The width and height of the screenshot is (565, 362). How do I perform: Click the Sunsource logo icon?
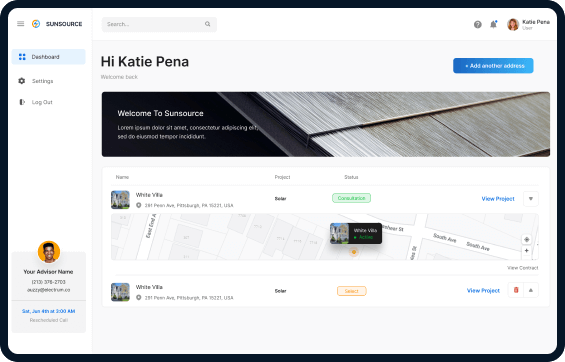(x=36, y=24)
